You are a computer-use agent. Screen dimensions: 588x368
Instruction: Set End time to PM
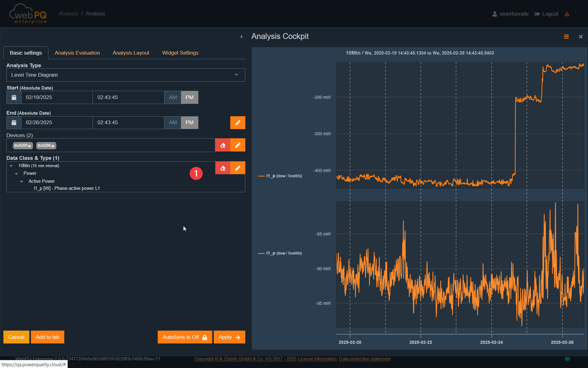click(x=190, y=123)
